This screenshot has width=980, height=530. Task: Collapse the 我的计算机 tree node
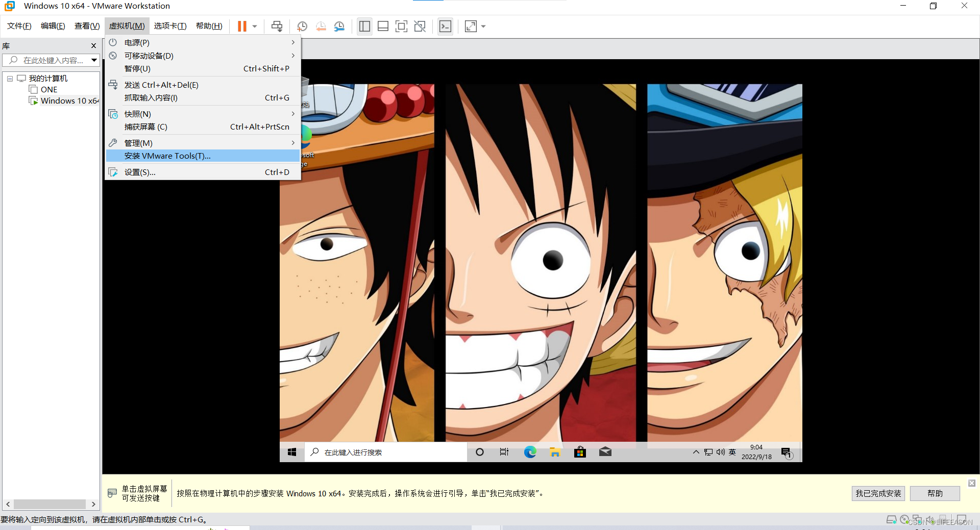point(10,79)
